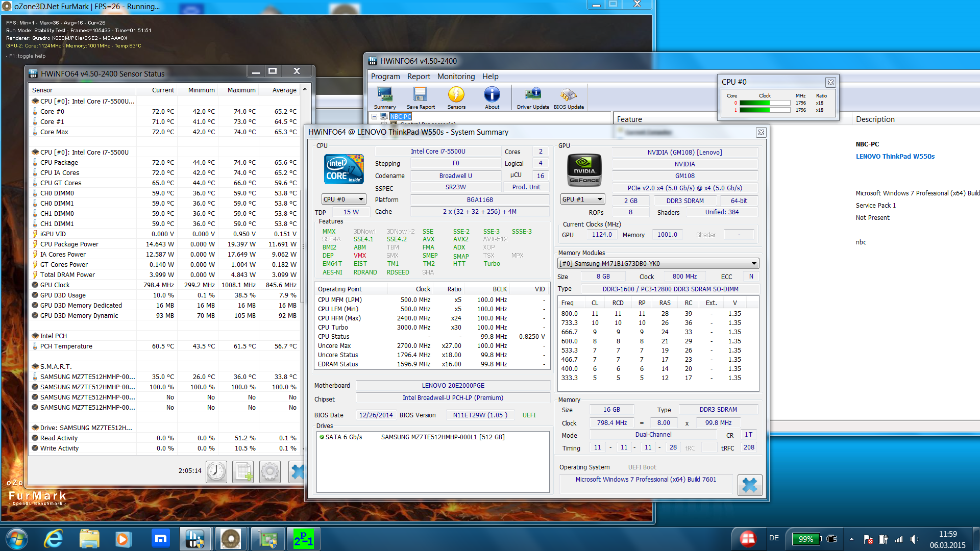The height and width of the screenshot is (551, 980).
Task: Click the blue X close icon in System Summary
Action: (x=750, y=485)
